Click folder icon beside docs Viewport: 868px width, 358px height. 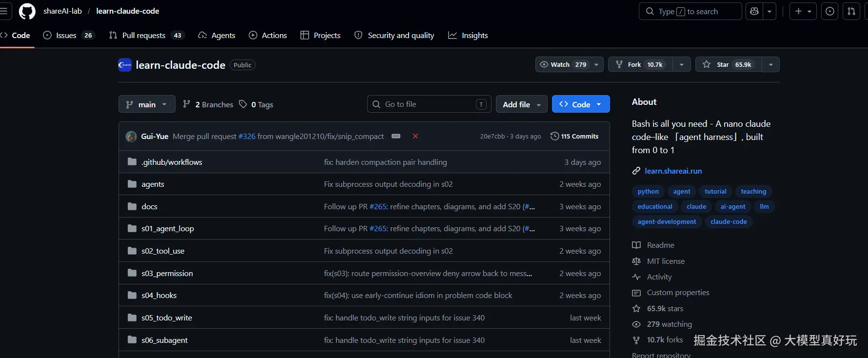coord(132,206)
